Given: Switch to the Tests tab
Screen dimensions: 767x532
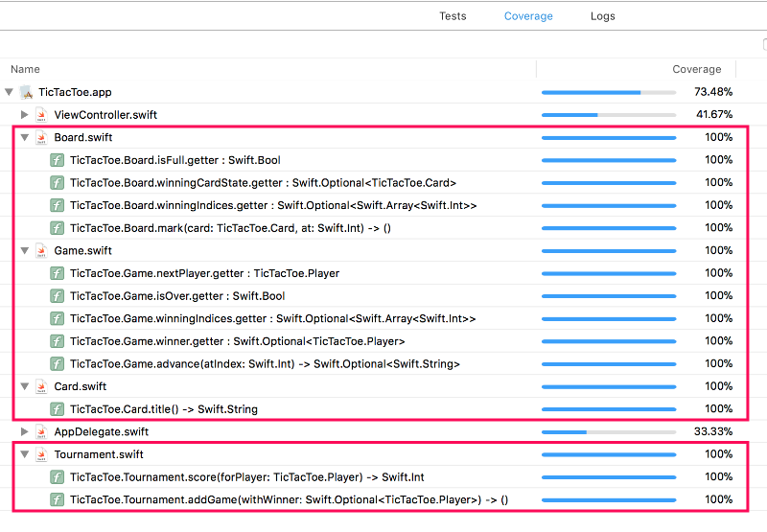Looking at the screenshot, I should click(453, 16).
